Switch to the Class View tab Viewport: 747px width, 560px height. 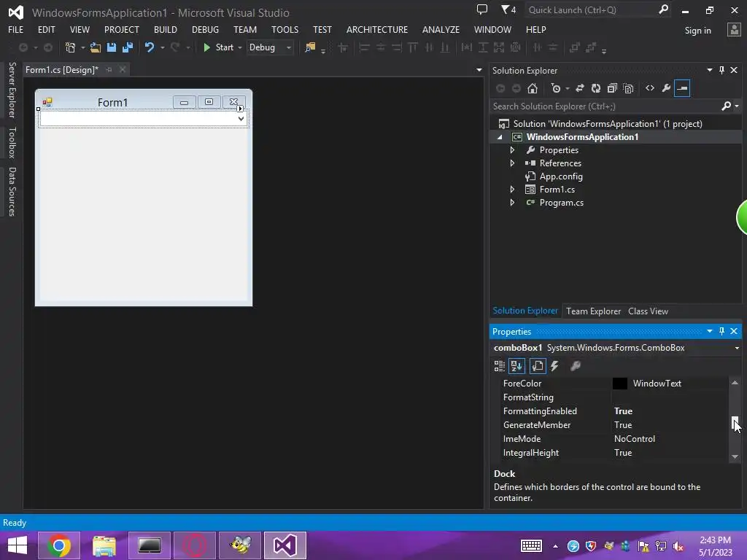648,311
